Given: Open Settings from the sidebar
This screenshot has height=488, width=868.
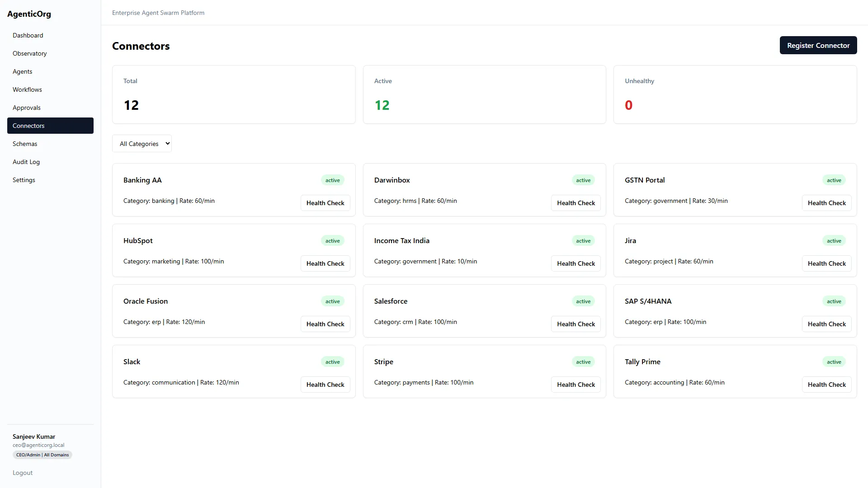Looking at the screenshot, I should tap(50, 180).
